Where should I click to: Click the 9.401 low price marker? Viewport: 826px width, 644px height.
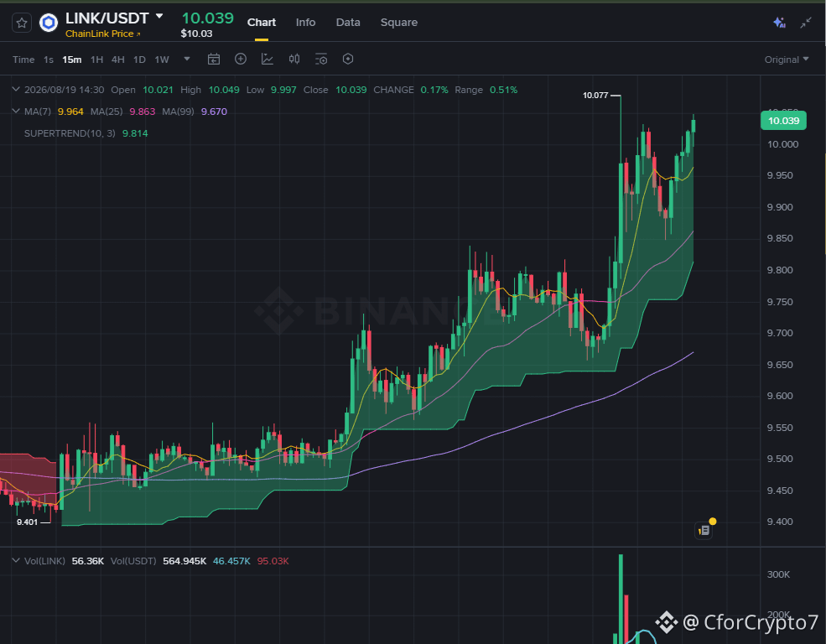coord(28,522)
